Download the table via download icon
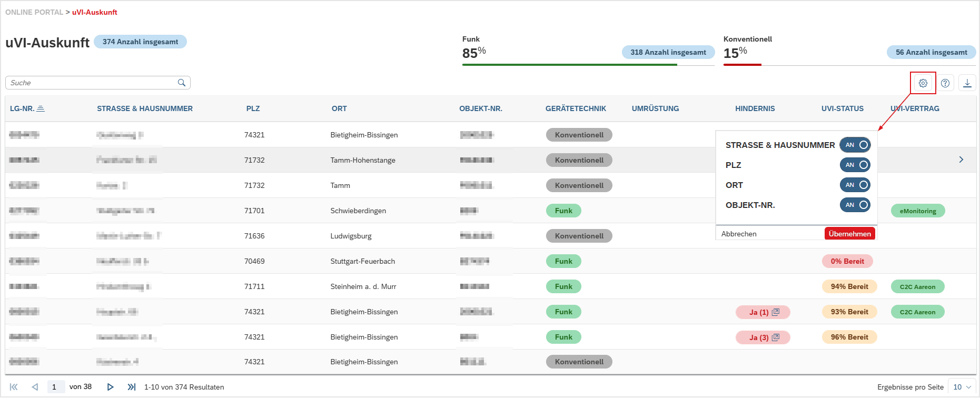 tap(967, 83)
